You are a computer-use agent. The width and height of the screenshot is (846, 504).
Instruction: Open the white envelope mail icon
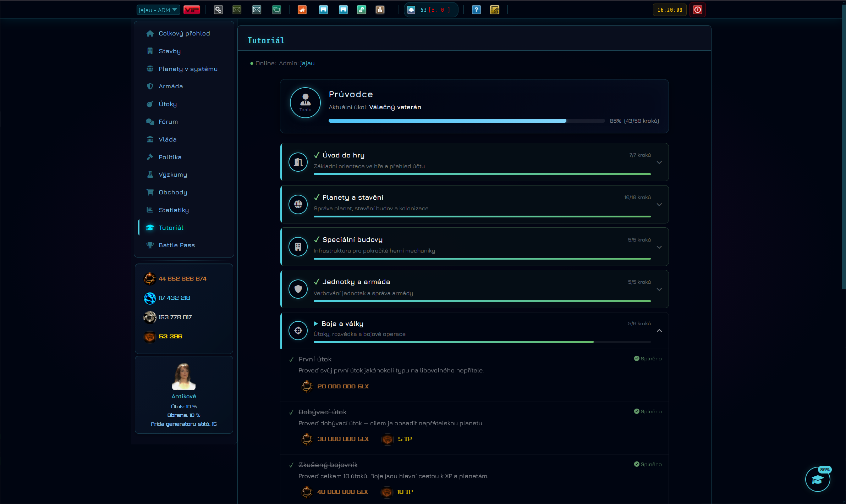coord(257,10)
